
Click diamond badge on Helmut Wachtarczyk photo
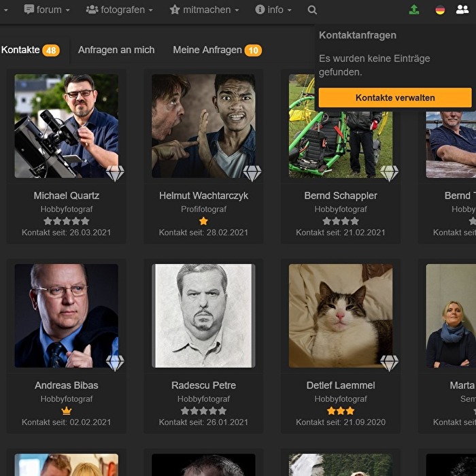tap(252, 173)
